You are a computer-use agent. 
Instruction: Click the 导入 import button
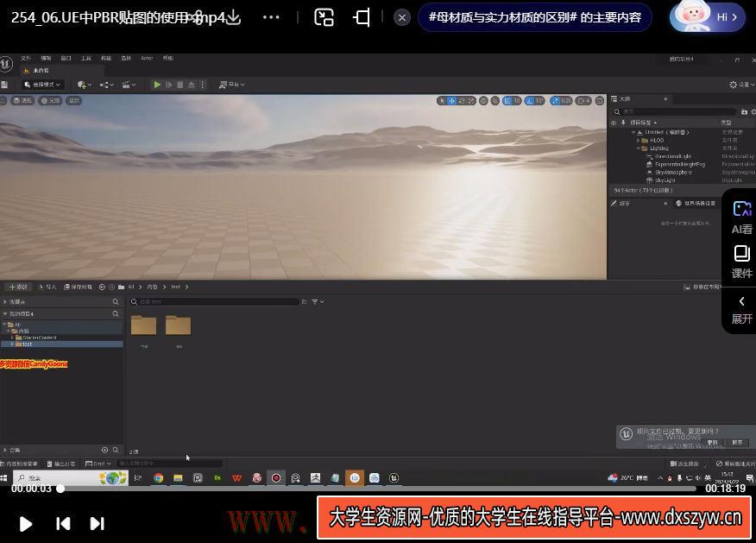[47, 287]
